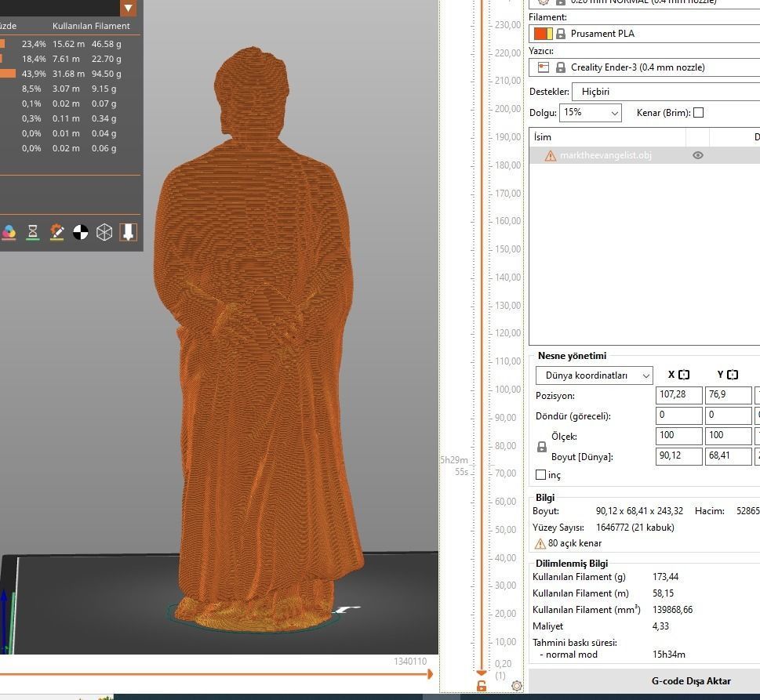Click the Boyut Y size field 68,41
Viewport: 760px width, 700px height.
point(729,456)
